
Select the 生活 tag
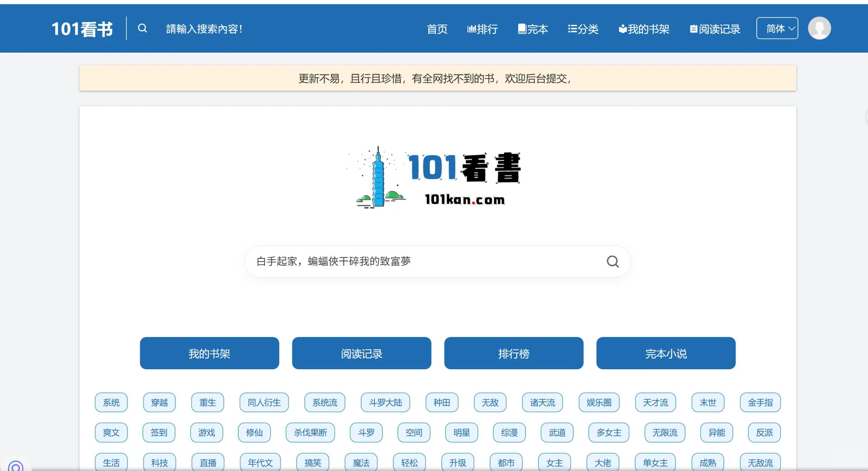point(111,462)
